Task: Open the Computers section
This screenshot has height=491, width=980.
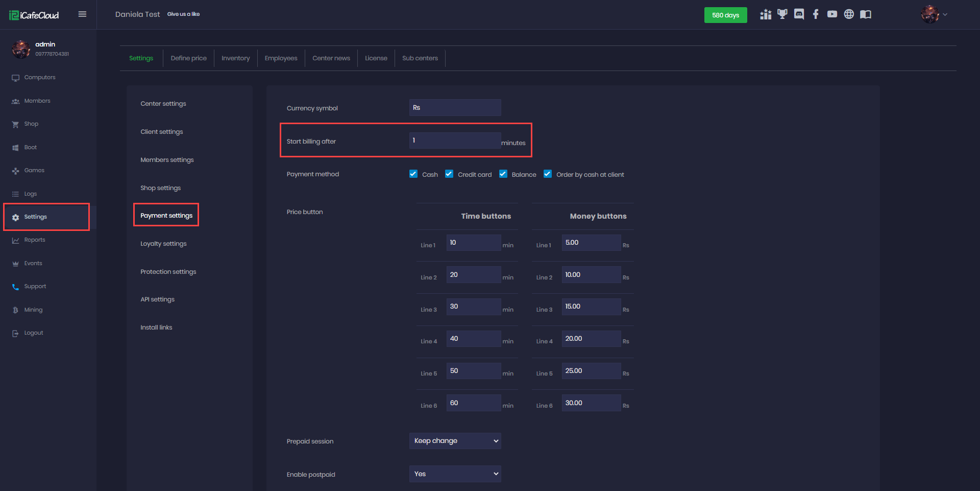Action: [x=39, y=77]
